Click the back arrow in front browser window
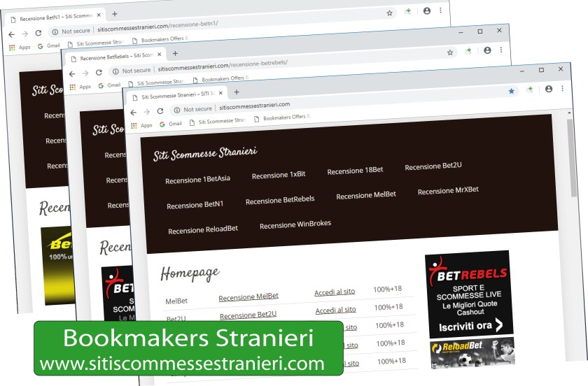The height and width of the screenshot is (386, 588). (x=134, y=111)
